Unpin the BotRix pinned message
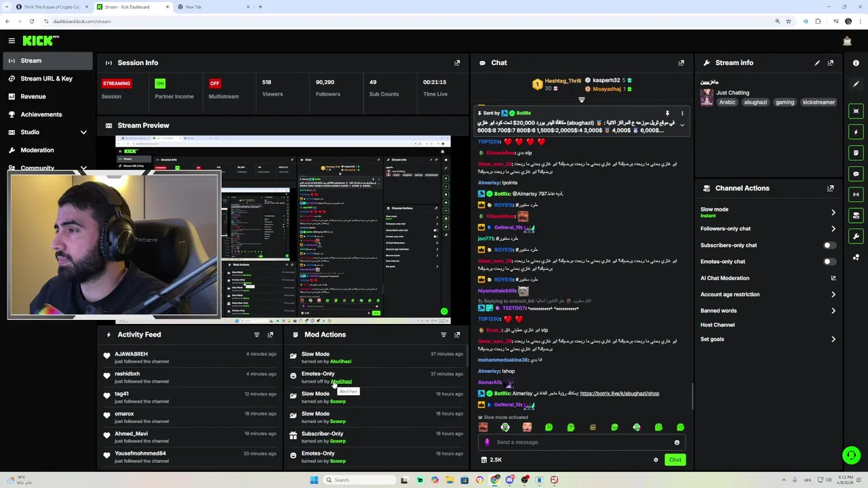 click(667, 113)
